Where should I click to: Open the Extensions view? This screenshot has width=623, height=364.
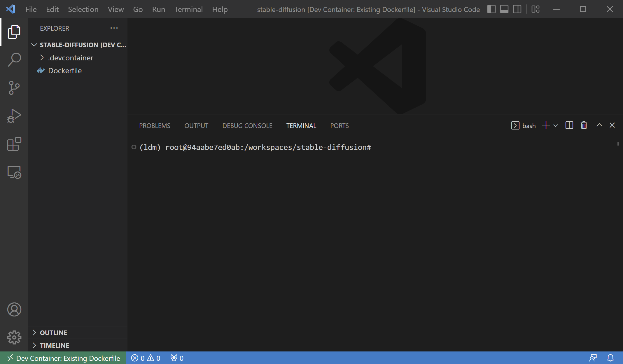(x=14, y=144)
